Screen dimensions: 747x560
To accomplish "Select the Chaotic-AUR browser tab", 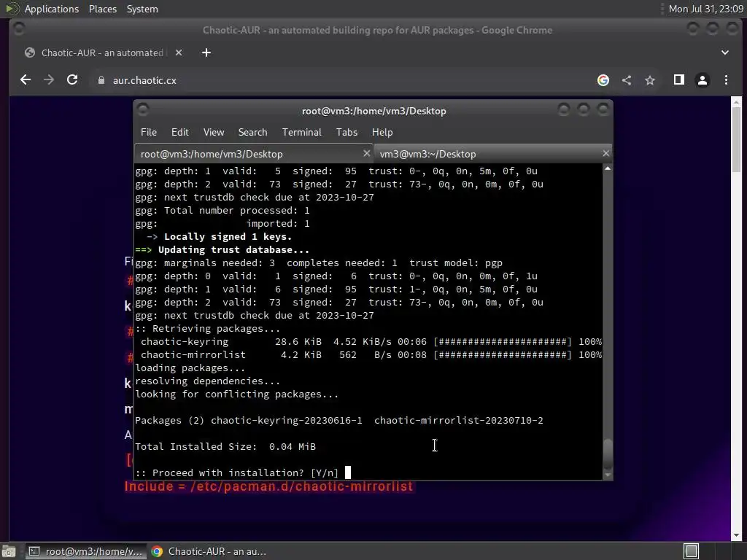I will tap(104, 52).
